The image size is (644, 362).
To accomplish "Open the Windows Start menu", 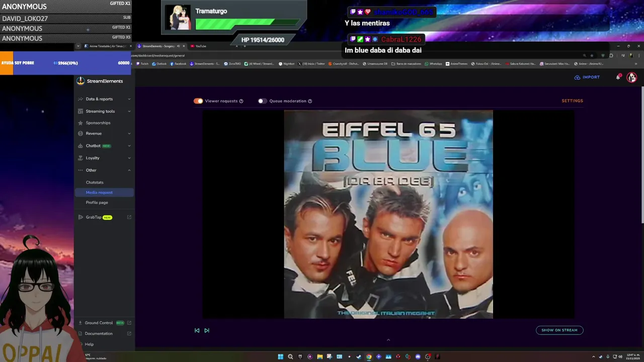I will pos(281,357).
